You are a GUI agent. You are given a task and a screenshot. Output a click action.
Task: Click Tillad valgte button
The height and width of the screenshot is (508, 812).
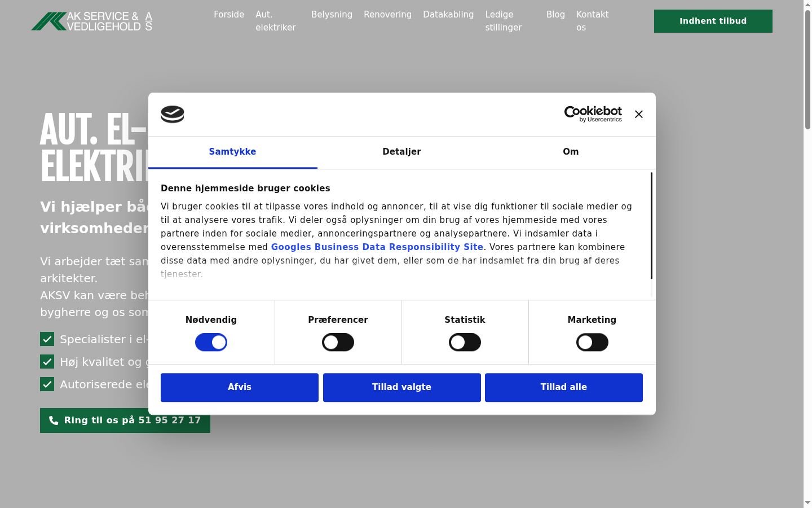tap(402, 387)
